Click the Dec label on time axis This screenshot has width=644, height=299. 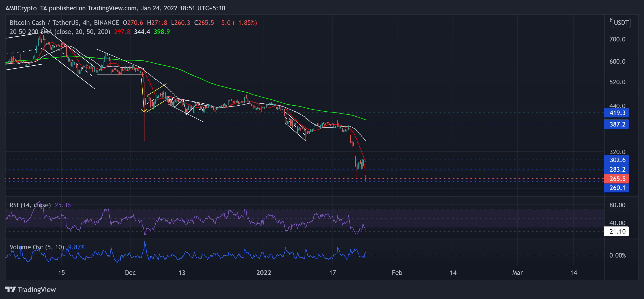(130, 273)
